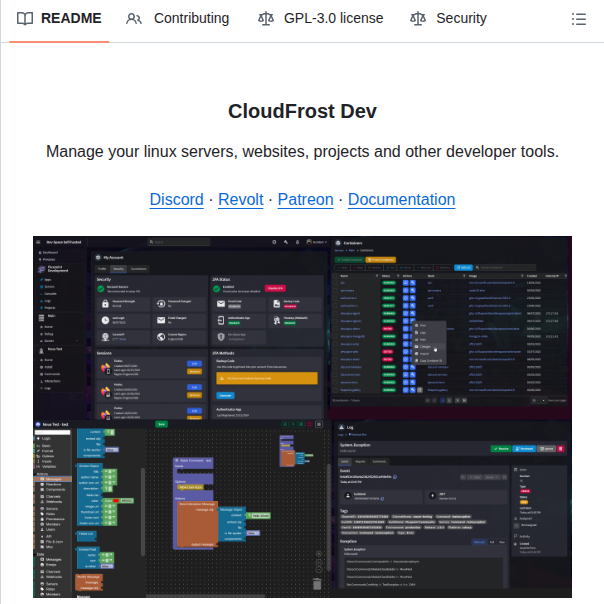Switch to the Security tab

pyautogui.click(x=448, y=18)
